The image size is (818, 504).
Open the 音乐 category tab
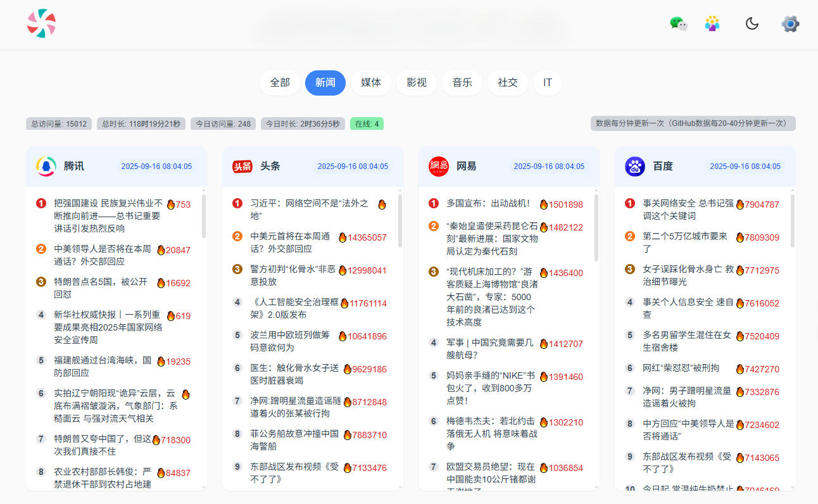pos(462,82)
